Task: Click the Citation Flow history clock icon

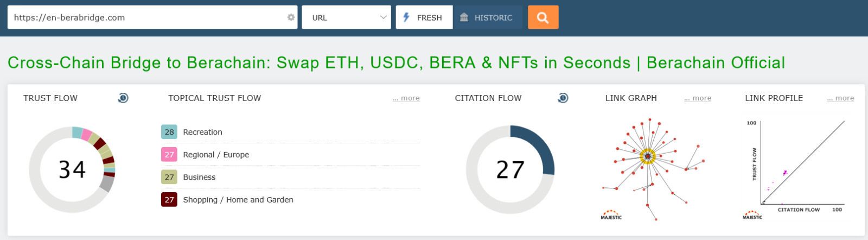Action: (563, 98)
